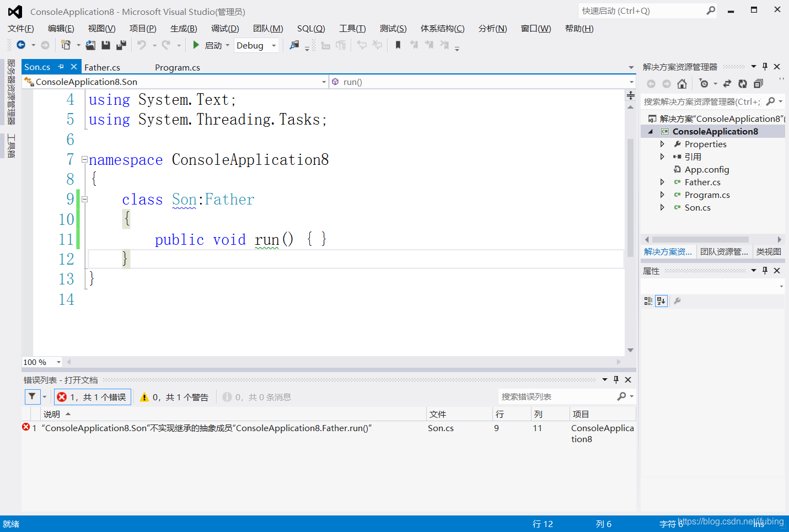This screenshot has height=532, width=789.
Task: Open the run() member dropdown
Action: coord(631,82)
